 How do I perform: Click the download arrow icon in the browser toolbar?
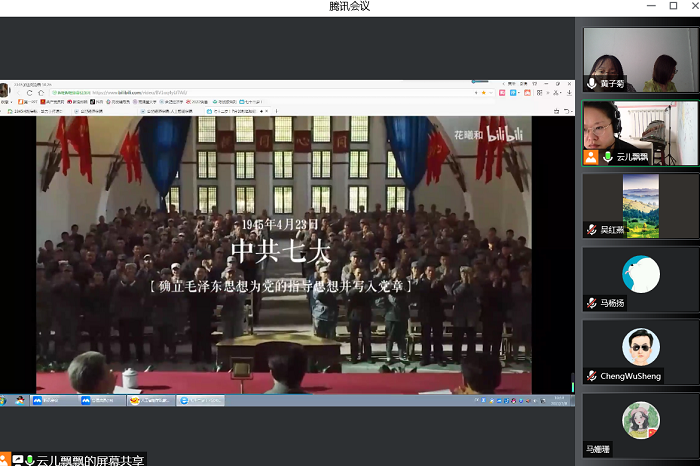click(x=569, y=93)
